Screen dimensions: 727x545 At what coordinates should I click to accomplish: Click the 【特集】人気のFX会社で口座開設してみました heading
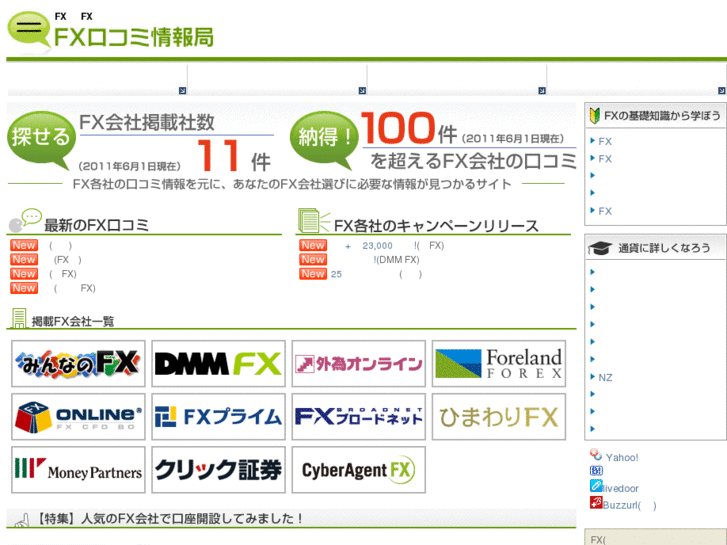click(169, 519)
